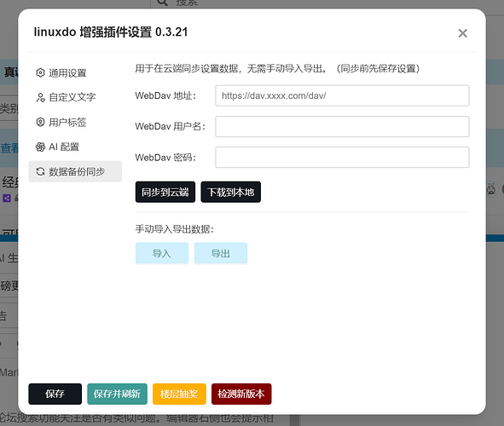
Task: Click the search magnifier icon in the background page
Action: point(163,3)
